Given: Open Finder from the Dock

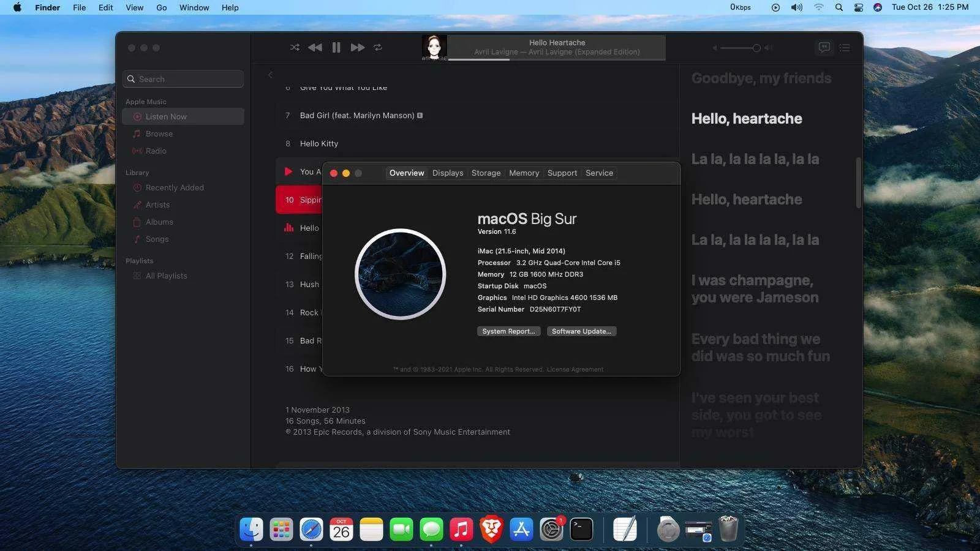Looking at the screenshot, I should point(251,530).
